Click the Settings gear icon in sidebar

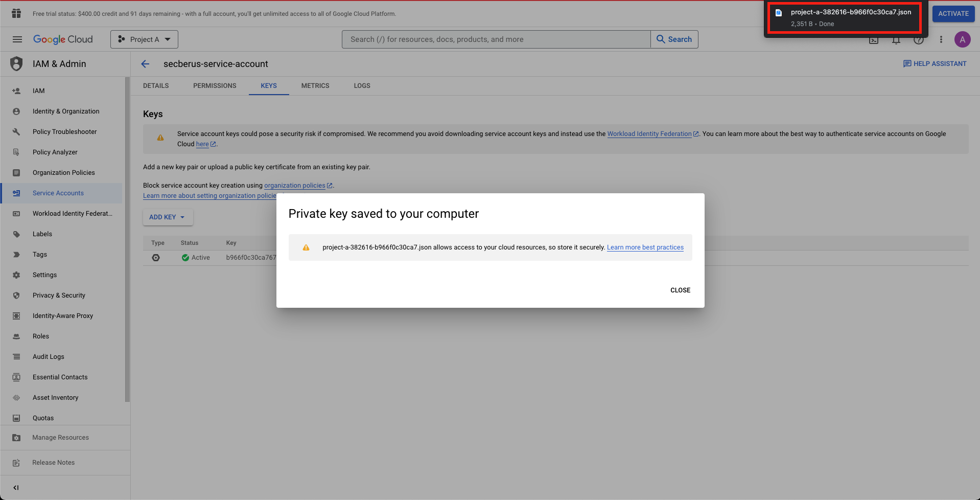(16, 275)
